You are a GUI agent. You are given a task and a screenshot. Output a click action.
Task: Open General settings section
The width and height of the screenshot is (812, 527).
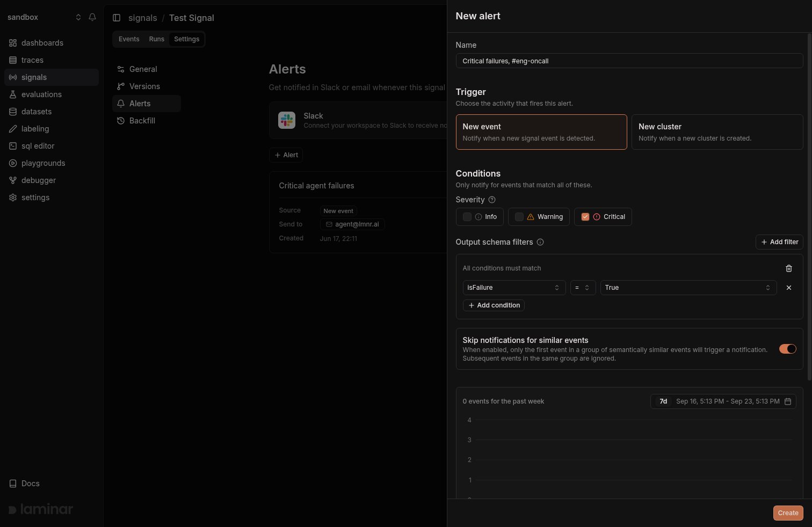(147, 69)
